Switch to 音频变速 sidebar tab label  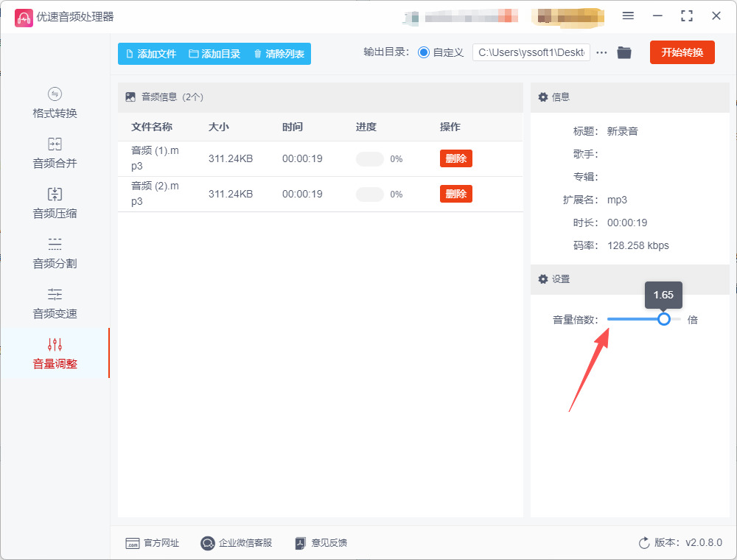(55, 314)
